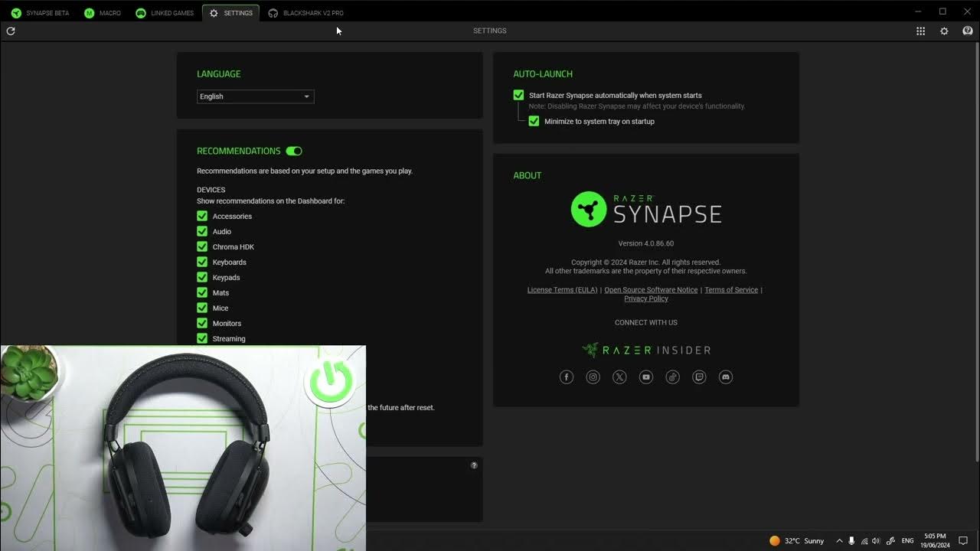The height and width of the screenshot is (551, 980).
Task: Click the AUTO-LAUNCH section heading
Action: coord(543,74)
